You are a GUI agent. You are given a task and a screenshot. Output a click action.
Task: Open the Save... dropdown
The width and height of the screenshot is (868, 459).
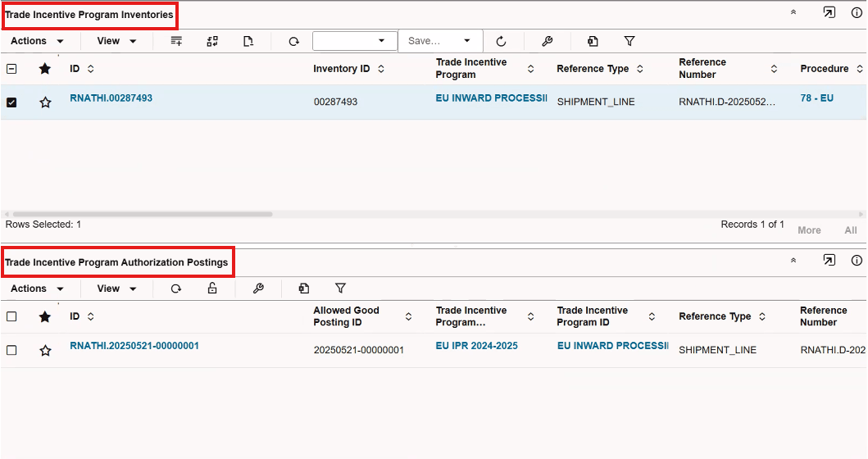[441, 41]
